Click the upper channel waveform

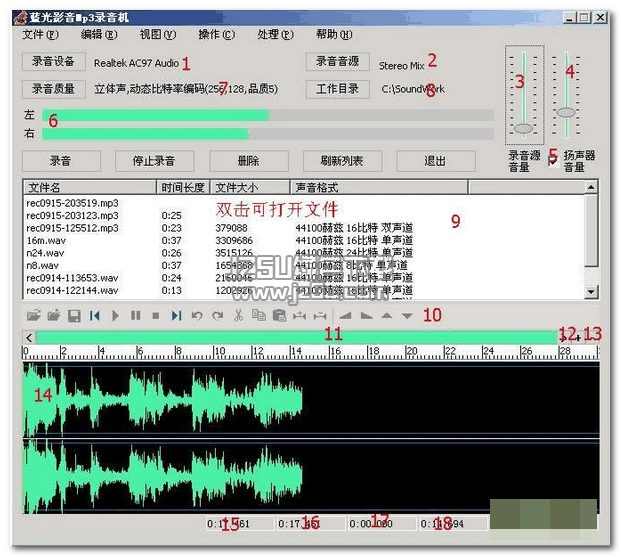coord(311,399)
